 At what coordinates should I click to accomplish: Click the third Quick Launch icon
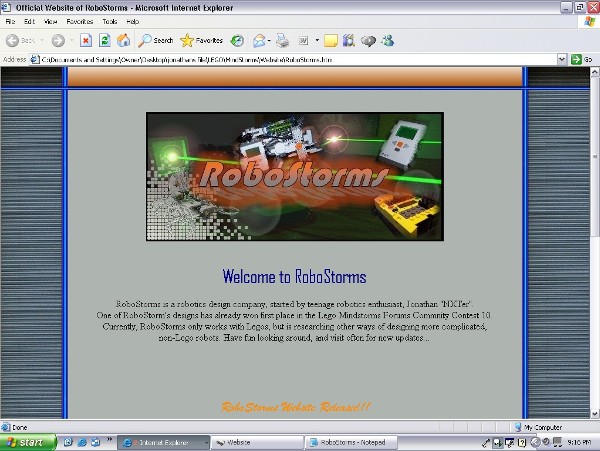click(95, 442)
